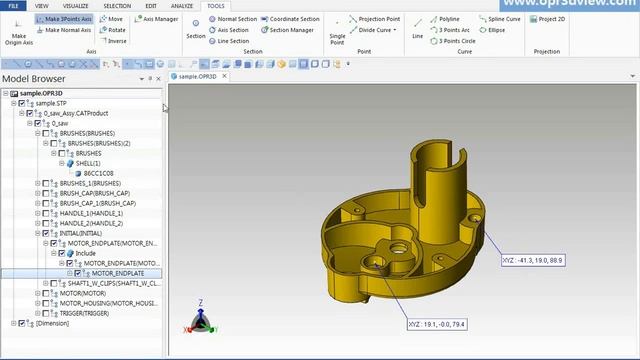The height and width of the screenshot is (360, 640).
Task: Select the 3 Points Circle tool
Action: [453, 41]
